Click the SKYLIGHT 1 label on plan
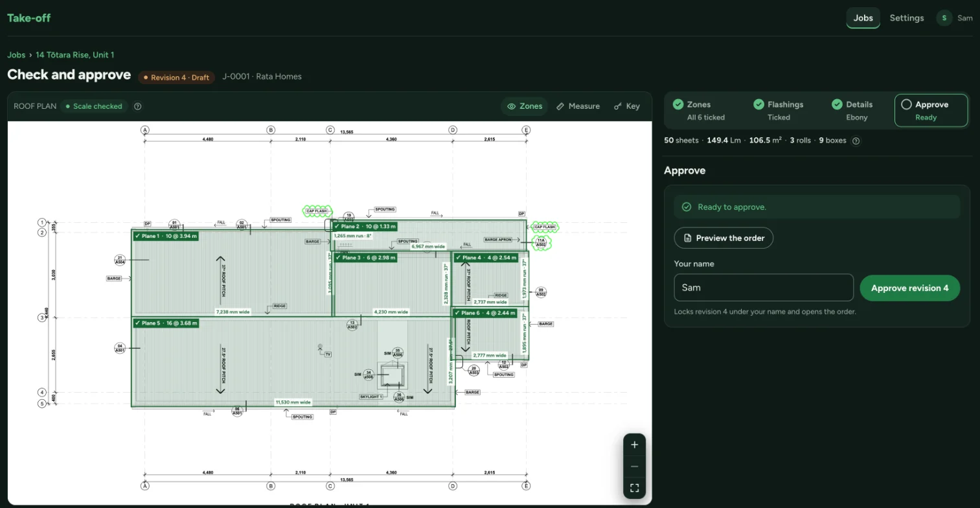Image resolution: width=980 pixels, height=508 pixels. 371,397
